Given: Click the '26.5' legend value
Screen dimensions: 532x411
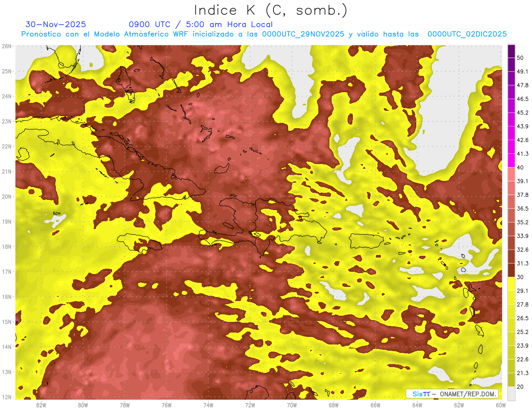Looking at the screenshot, I should click(x=523, y=318).
